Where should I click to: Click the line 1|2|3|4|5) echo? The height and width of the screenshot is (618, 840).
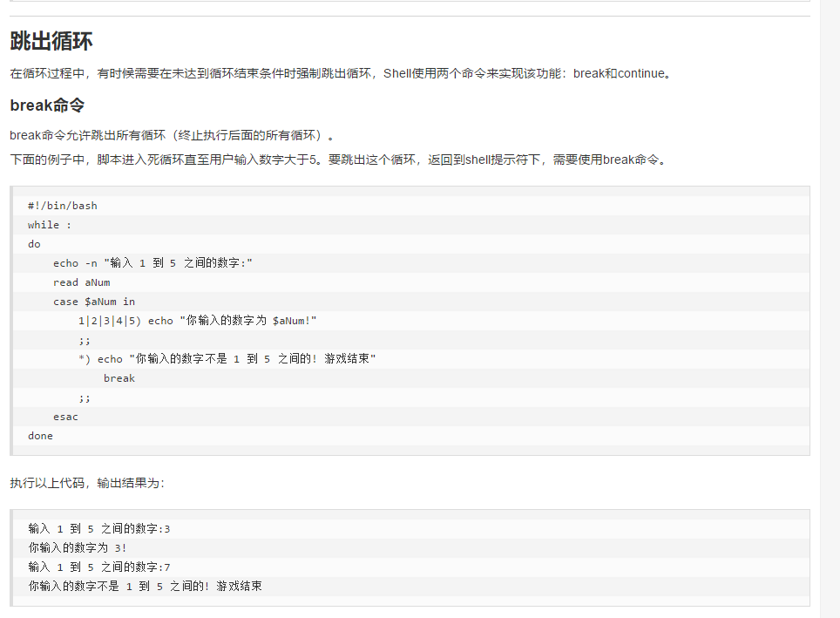[197, 321]
